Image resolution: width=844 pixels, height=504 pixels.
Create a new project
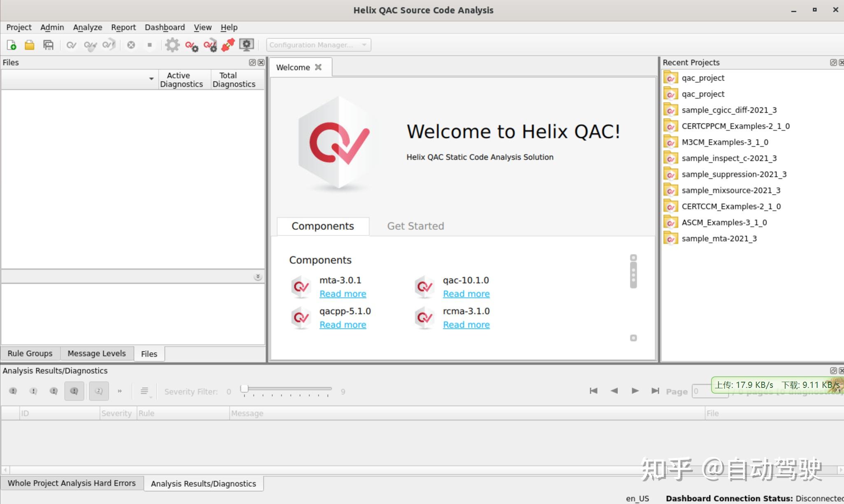tap(11, 44)
